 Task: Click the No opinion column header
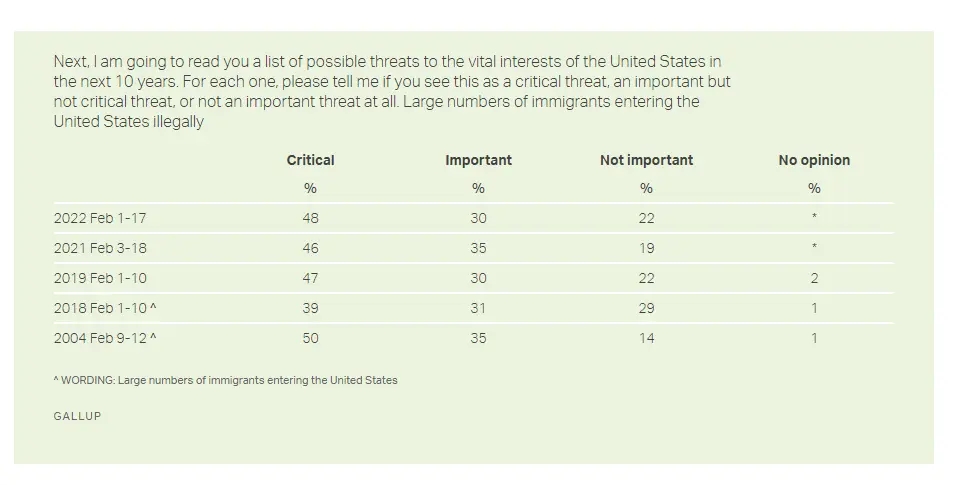(814, 160)
